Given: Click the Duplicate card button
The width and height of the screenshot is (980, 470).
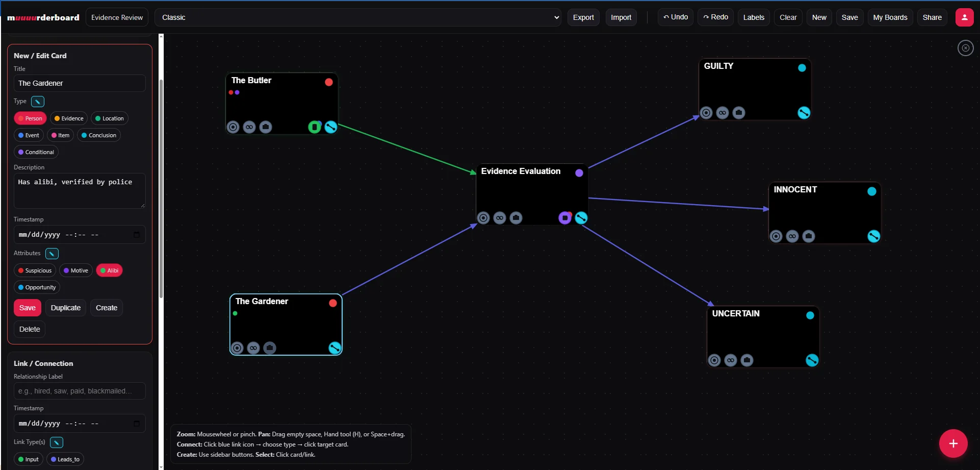Looking at the screenshot, I should 66,308.
